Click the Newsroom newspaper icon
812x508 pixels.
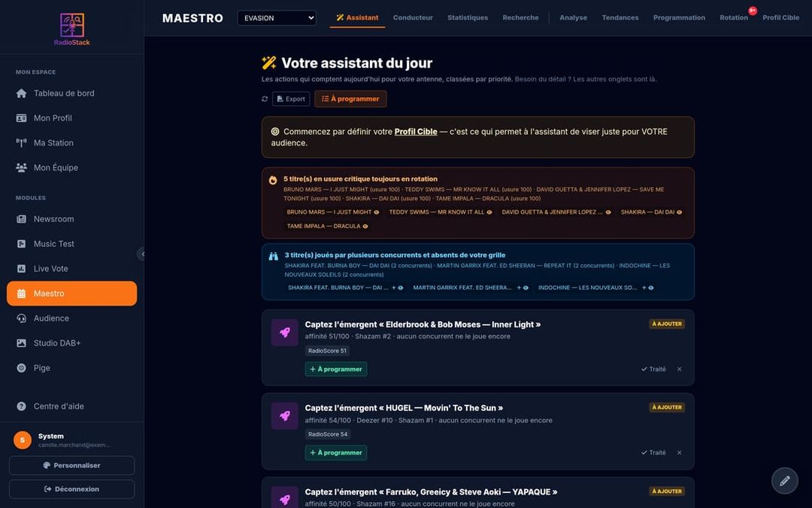point(21,219)
